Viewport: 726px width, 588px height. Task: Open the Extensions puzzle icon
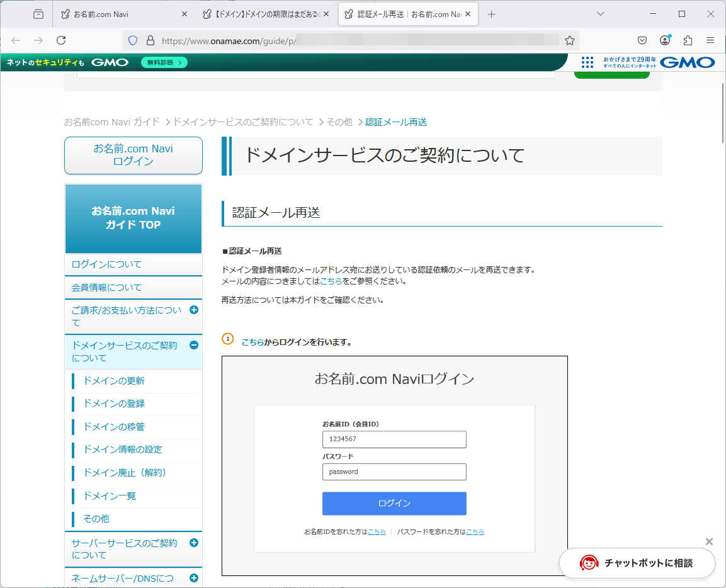pyautogui.click(x=688, y=40)
